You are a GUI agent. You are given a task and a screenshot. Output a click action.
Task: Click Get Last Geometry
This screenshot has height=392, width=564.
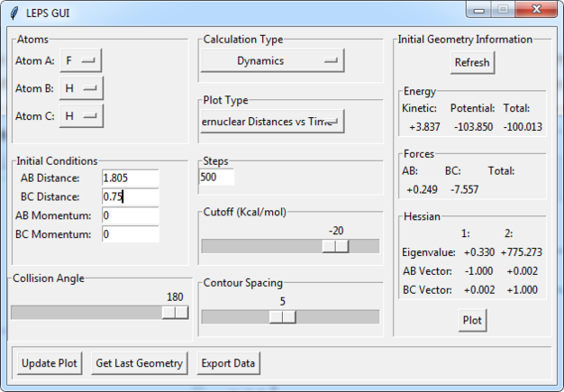[x=140, y=363]
